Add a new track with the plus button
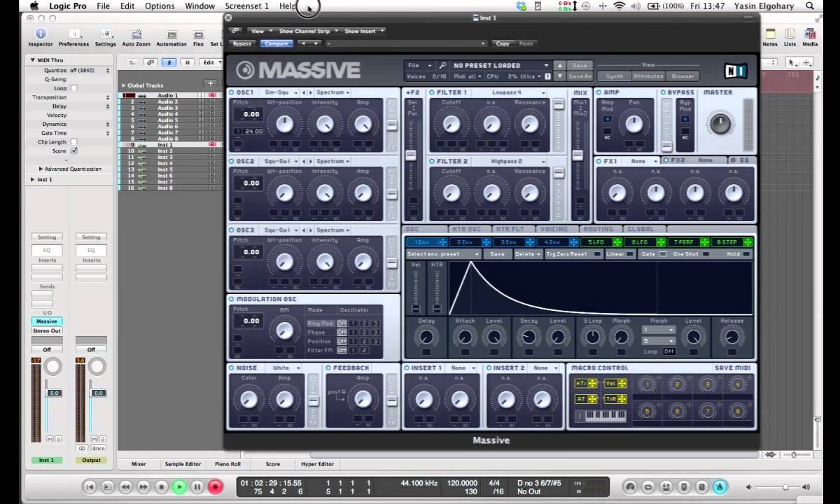Image resolution: width=840 pixels, height=504 pixels. coord(210,83)
